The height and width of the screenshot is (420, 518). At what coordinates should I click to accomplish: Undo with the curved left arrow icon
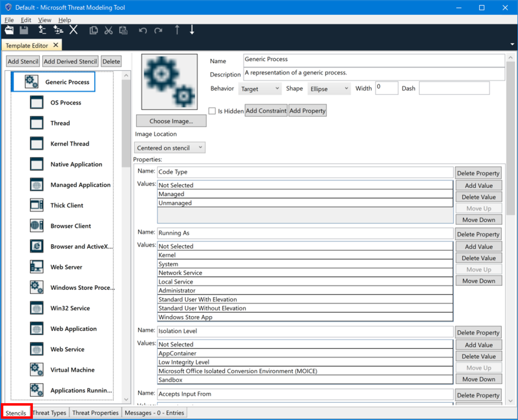(x=143, y=31)
